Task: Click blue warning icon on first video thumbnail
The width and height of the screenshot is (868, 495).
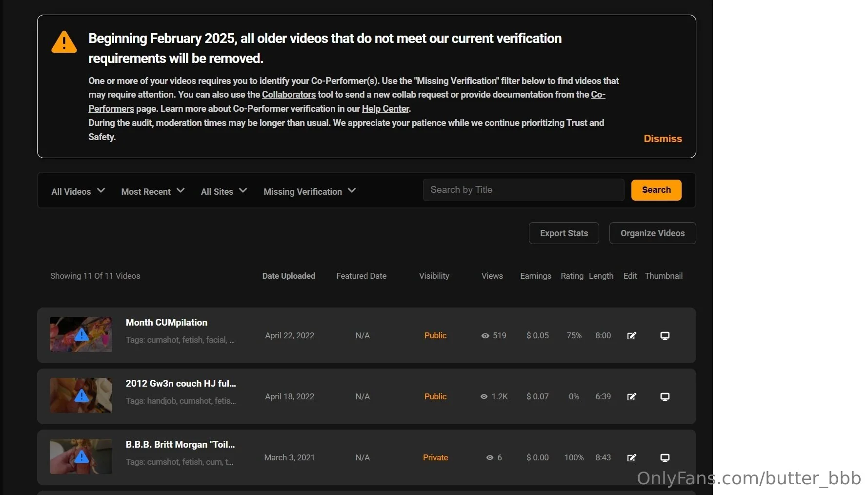Action: click(81, 335)
